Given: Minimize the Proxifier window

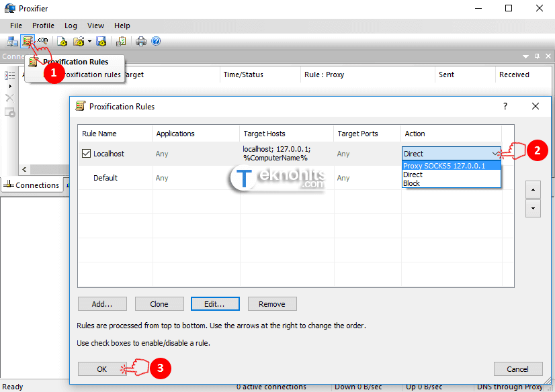Looking at the screenshot, I should click(478, 8).
